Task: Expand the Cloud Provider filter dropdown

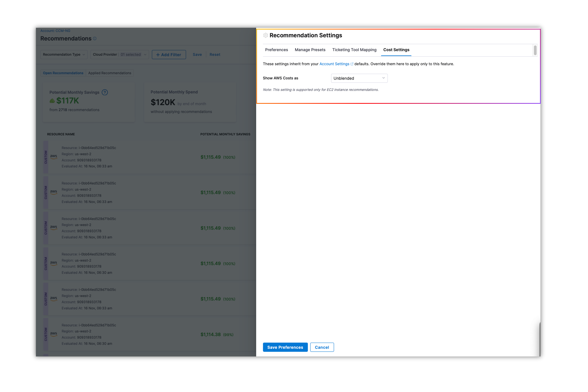Action: click(120, 55)
